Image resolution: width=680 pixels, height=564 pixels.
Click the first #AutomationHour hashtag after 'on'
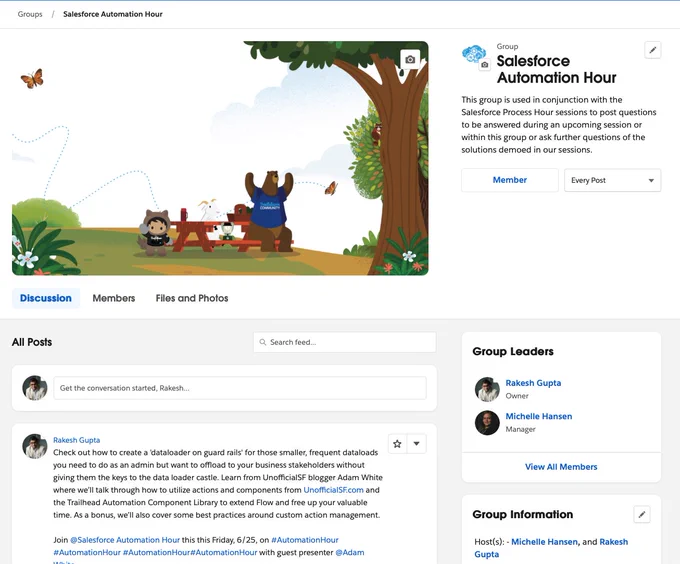pos(304,540)
